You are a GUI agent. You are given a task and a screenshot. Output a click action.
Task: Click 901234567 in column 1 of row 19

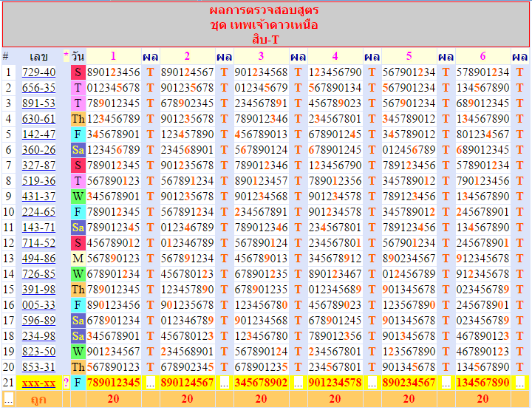[x=113, y=352]
